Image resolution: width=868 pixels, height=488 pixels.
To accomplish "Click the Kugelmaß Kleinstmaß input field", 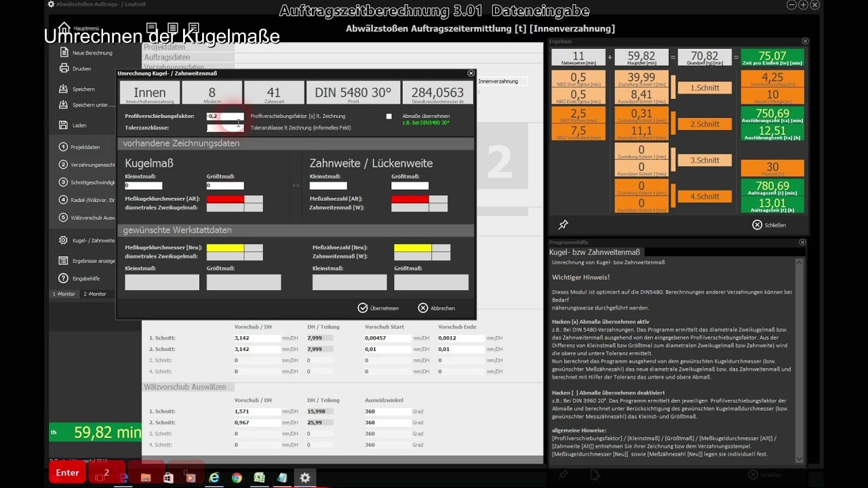I will click(143, 185).
